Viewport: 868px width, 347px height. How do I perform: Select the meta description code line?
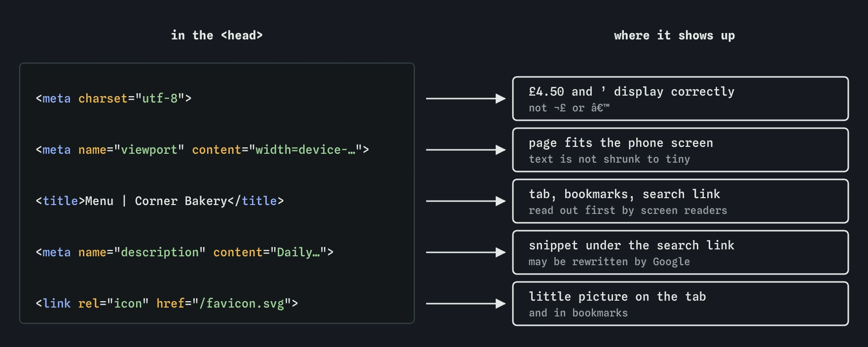pyautogui.click(x=184, y=252)
